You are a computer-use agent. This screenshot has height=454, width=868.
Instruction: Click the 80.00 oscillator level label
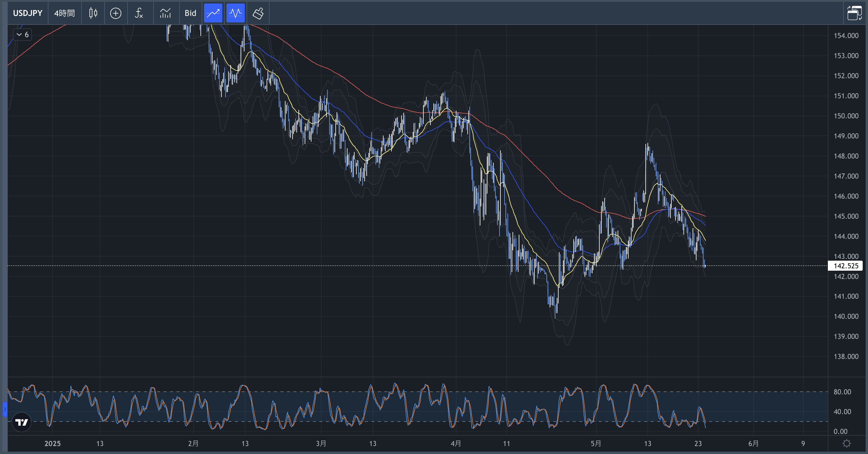[x=842, y=392]
